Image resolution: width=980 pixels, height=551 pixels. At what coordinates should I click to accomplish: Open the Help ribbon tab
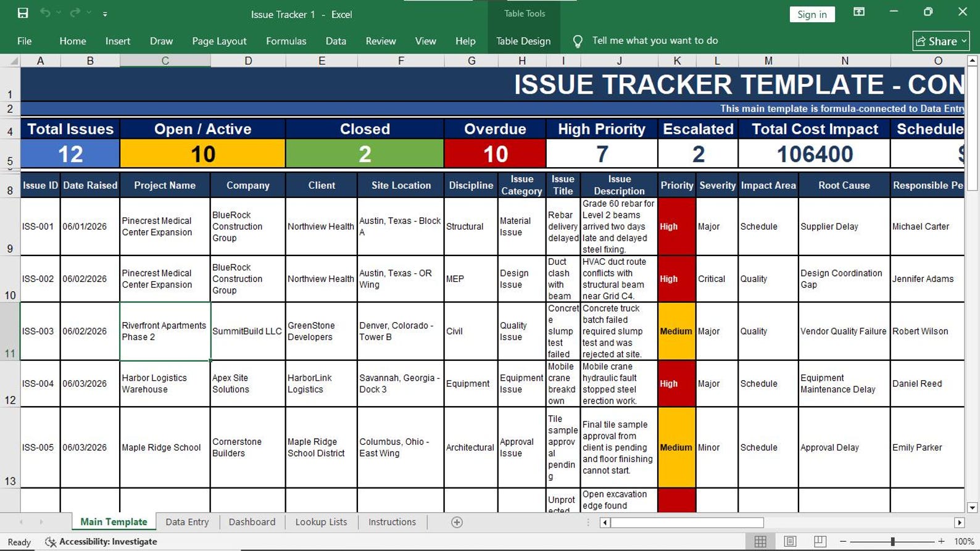pyautogui.click(x=465, y=41)
